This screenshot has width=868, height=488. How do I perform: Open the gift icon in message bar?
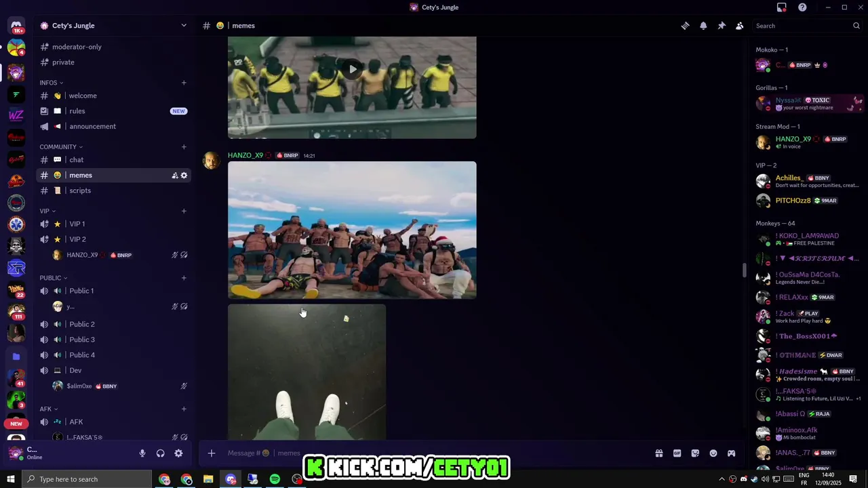(658, 453)
